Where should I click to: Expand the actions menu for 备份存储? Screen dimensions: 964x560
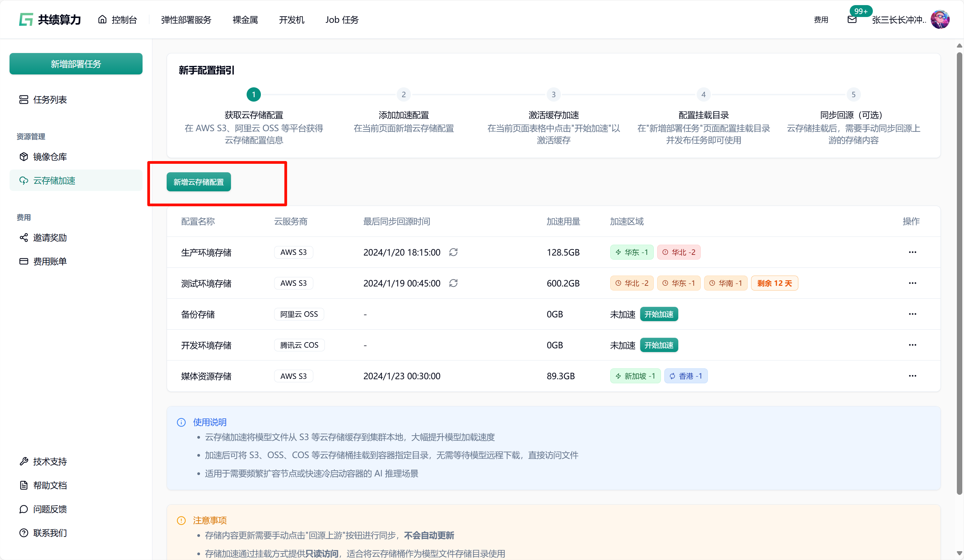coord(912,314)
